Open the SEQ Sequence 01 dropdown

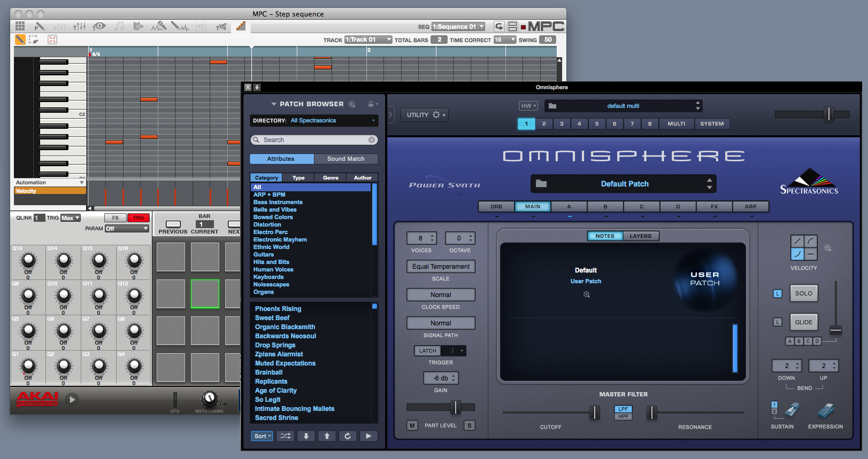coord(458,27)
